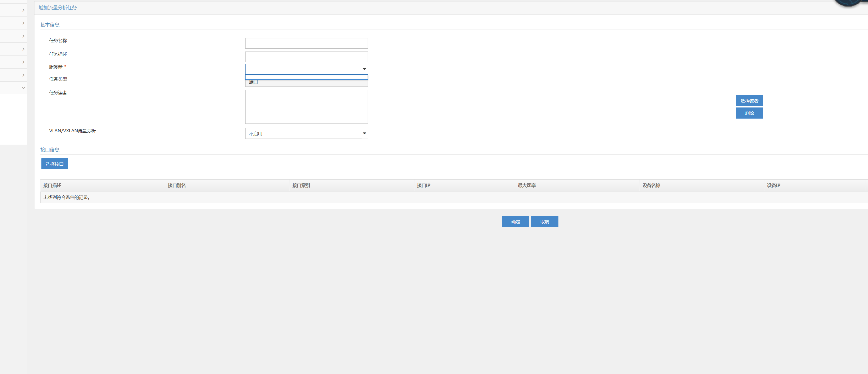Sort by 设备IP column header
The width and height of the screenshot is (868, 374).
pyautogui.click(x=773, y=186)
